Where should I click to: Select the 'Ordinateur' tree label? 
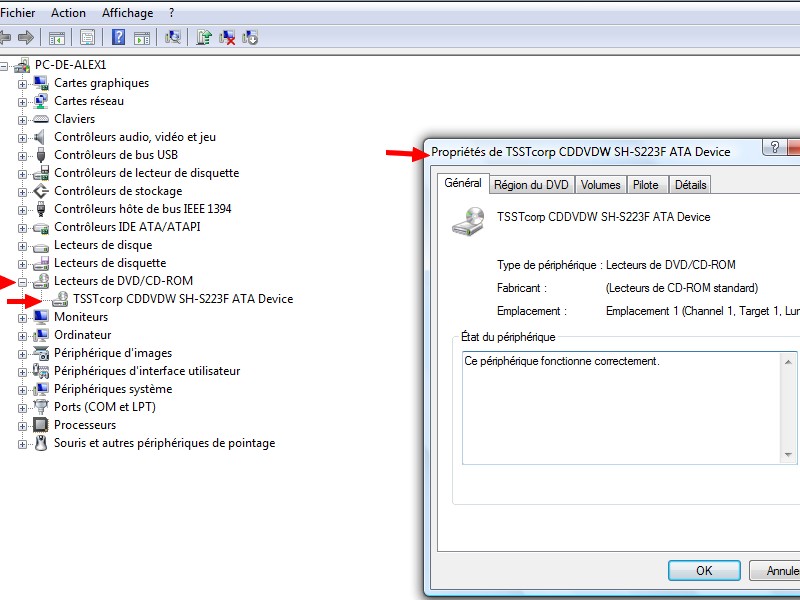(83, 335)
